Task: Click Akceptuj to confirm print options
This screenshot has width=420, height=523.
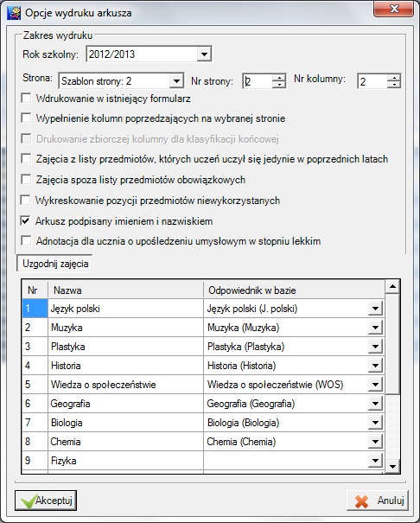Action: click(46, 501)
